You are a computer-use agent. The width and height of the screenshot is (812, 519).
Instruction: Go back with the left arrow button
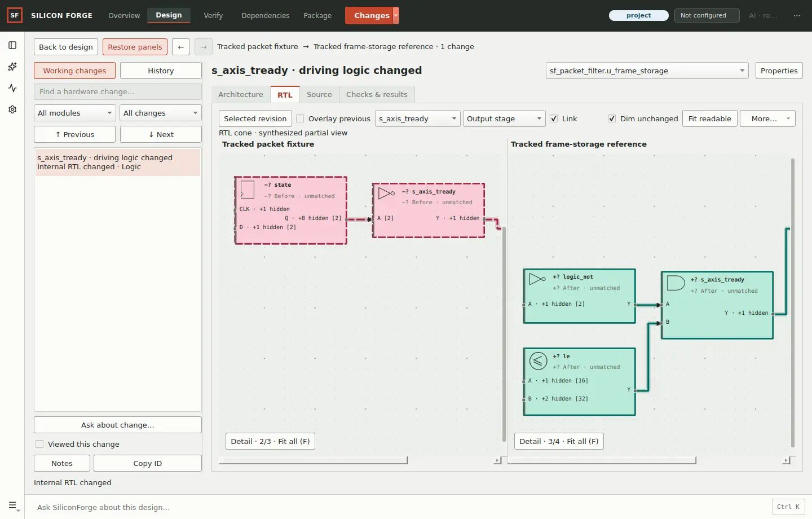pyautogui.click(x=180, y=47)
